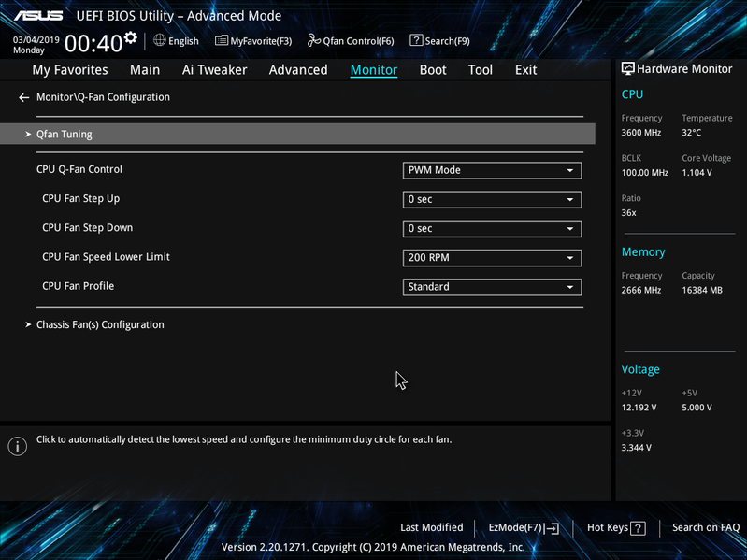Click the Hardware Monitor screen icon
The width and height of the screenshot is (747, 560).
(x=628, y=69)
